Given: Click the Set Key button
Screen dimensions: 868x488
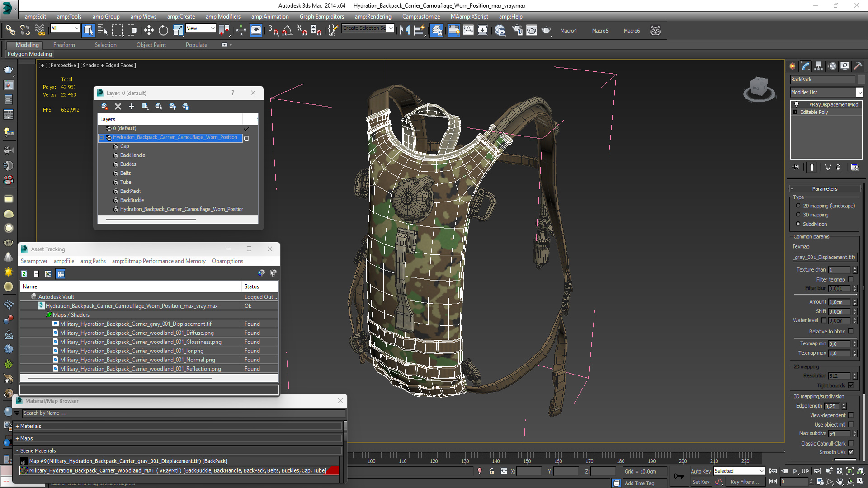Looking at the screenshot, I should click(x=701, y=482).
